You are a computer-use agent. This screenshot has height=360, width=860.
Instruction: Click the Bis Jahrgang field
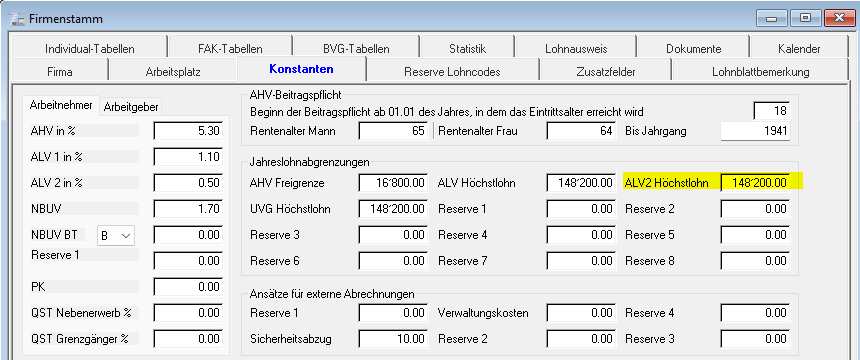(x=755, y=131)
